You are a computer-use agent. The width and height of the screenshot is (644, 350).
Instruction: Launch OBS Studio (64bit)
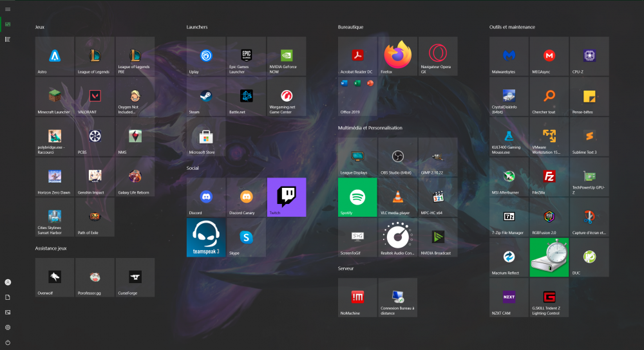[397, 157]
